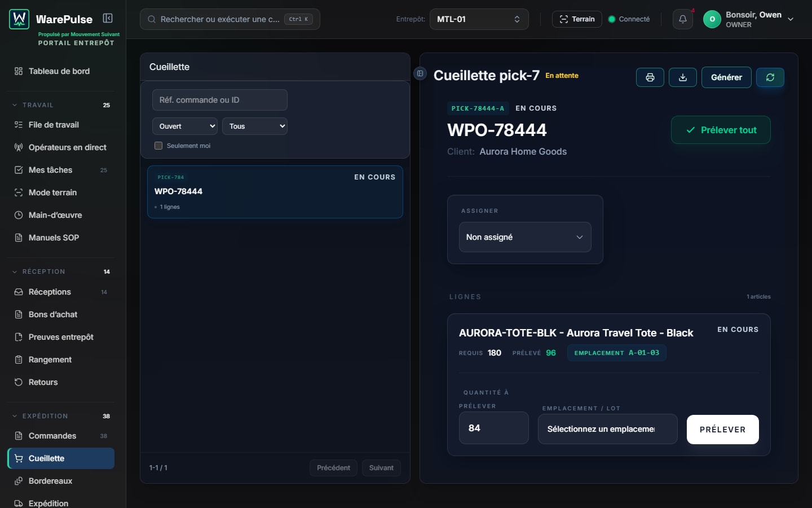
Task: Click the PICK-78444-A tag
Action: click(478, 108)
